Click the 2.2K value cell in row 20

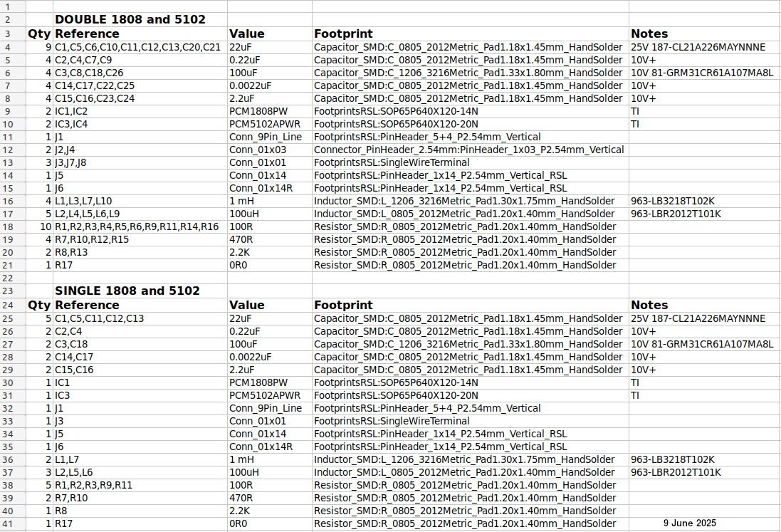click(x=239, y=253)
